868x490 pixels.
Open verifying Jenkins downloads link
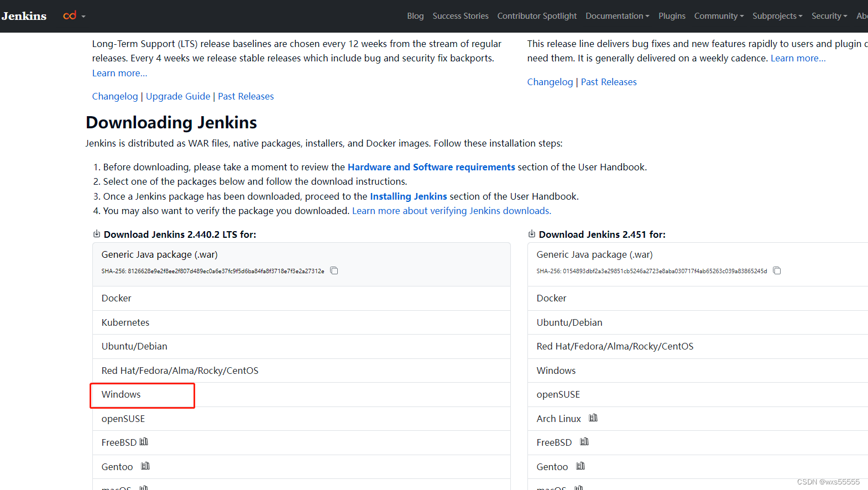click(452, 211)
